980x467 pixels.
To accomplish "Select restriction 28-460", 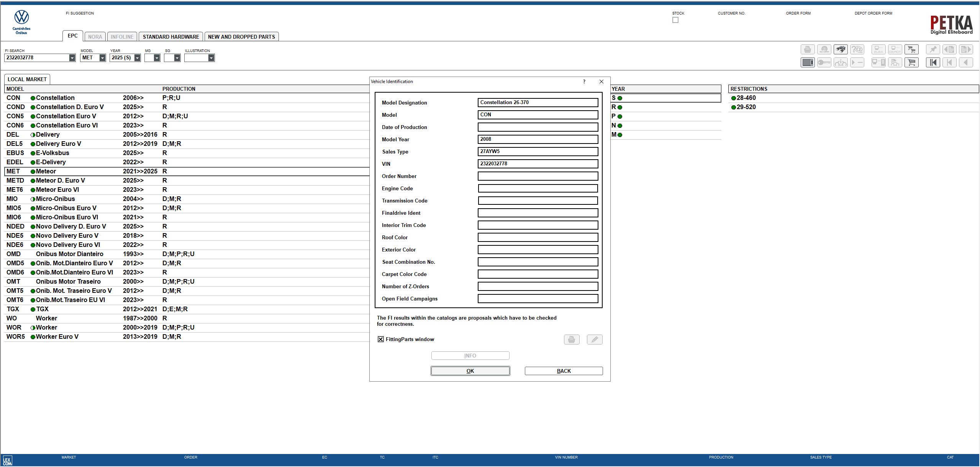I will pos(854,98).
